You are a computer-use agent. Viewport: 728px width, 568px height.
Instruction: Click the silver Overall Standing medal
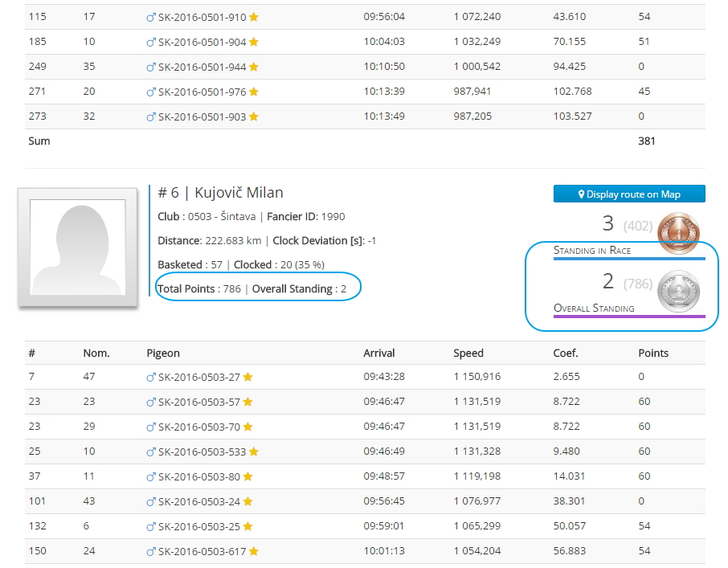677,287
